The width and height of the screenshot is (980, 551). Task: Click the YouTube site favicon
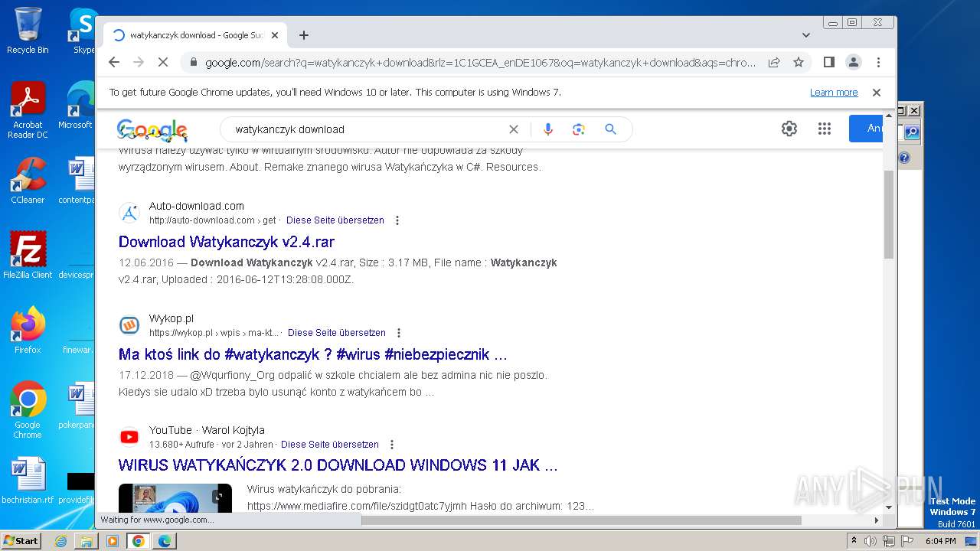pos(129,437)
